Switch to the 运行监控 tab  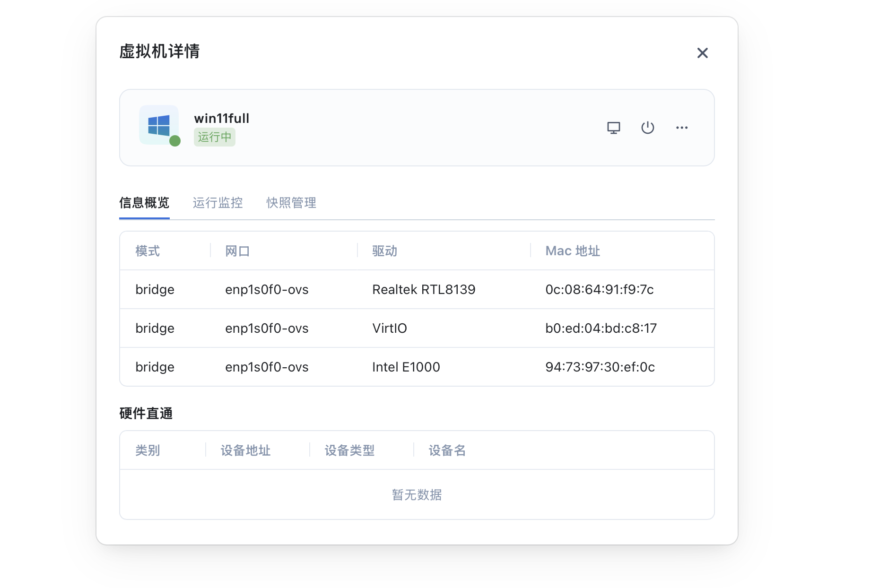(218, 203)
